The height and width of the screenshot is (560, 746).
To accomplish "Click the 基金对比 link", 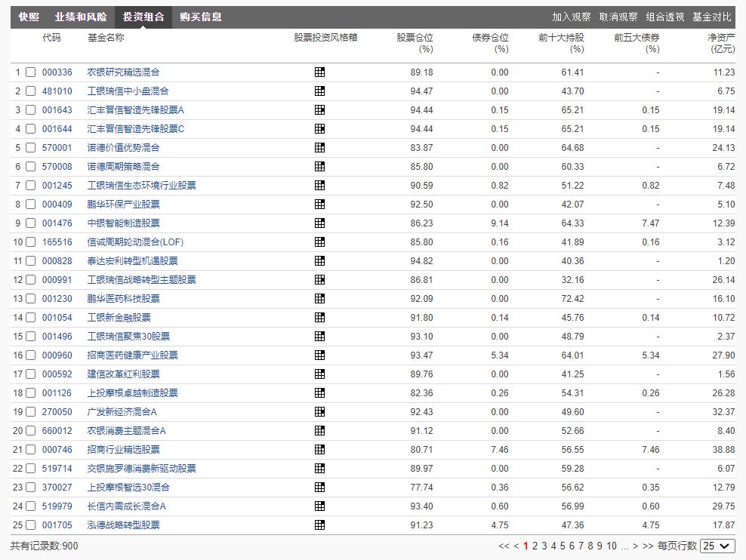I will (714, 17).
